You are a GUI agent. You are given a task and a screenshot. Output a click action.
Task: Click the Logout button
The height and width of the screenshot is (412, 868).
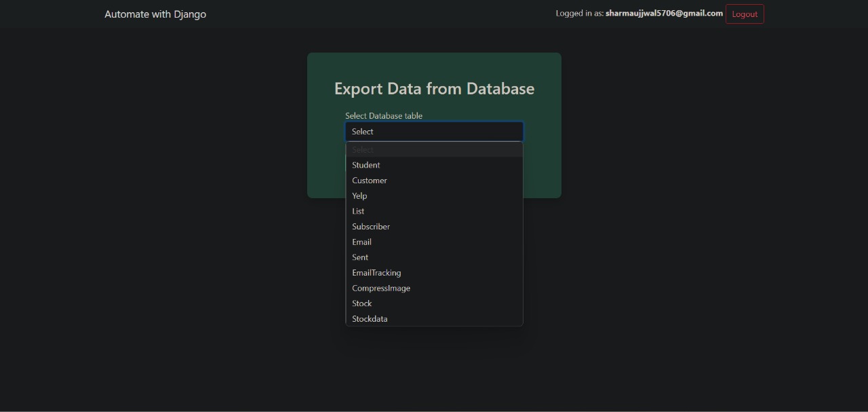pyautogui.click(x=745, y=14)
